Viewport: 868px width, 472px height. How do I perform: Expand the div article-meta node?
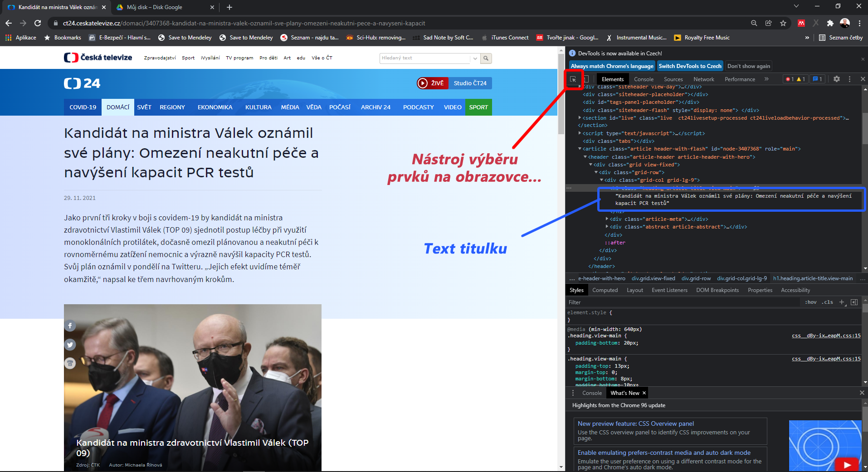[x=607, y=219]
